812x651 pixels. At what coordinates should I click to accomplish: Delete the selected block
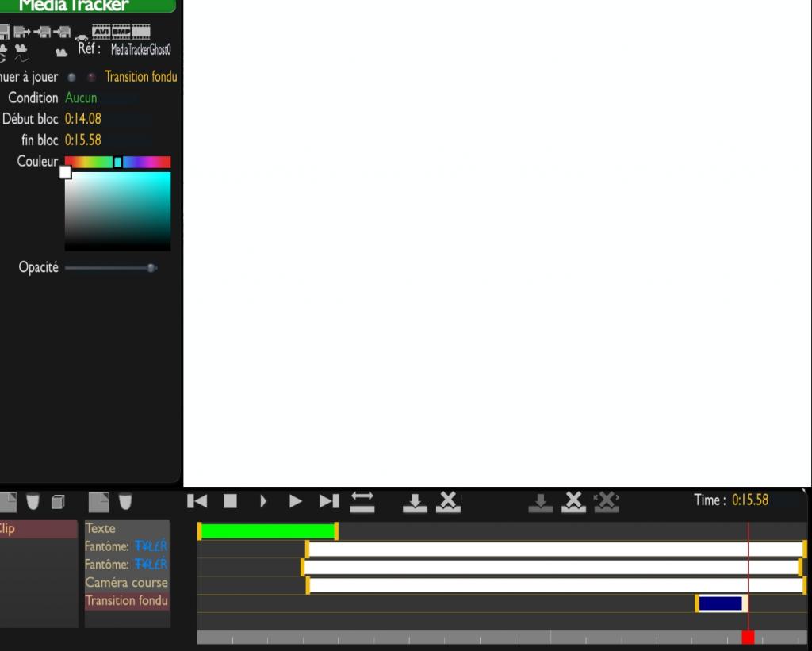point(449,502)
